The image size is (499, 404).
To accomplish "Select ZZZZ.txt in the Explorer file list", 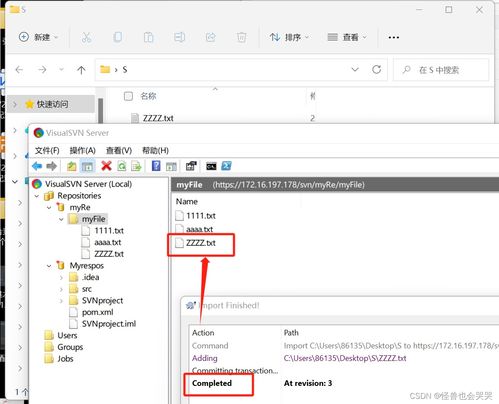I will pyautogui.click(x=158, y=118).
